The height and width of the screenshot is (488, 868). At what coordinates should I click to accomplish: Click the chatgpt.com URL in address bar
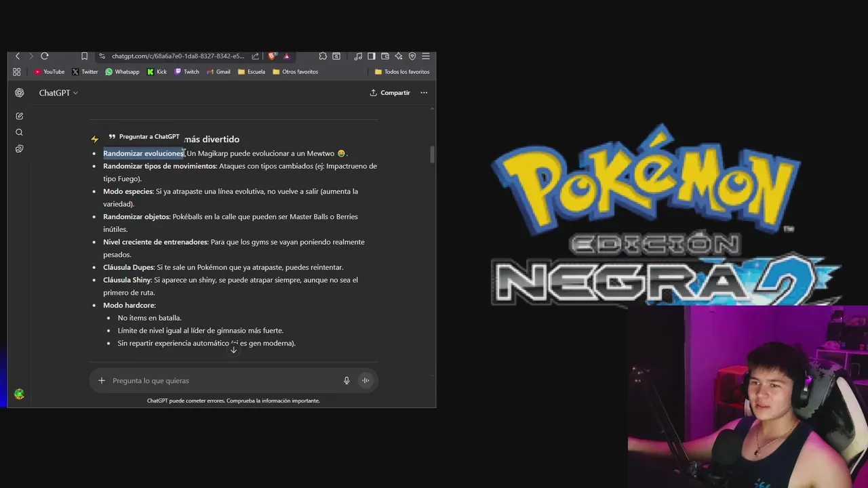(x=178, y=56)
